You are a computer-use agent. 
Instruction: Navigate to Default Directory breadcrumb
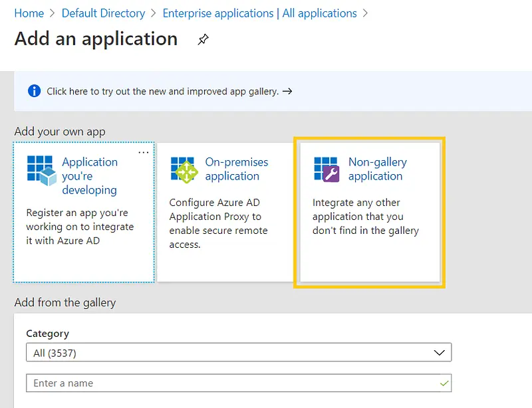coord(103,13)
